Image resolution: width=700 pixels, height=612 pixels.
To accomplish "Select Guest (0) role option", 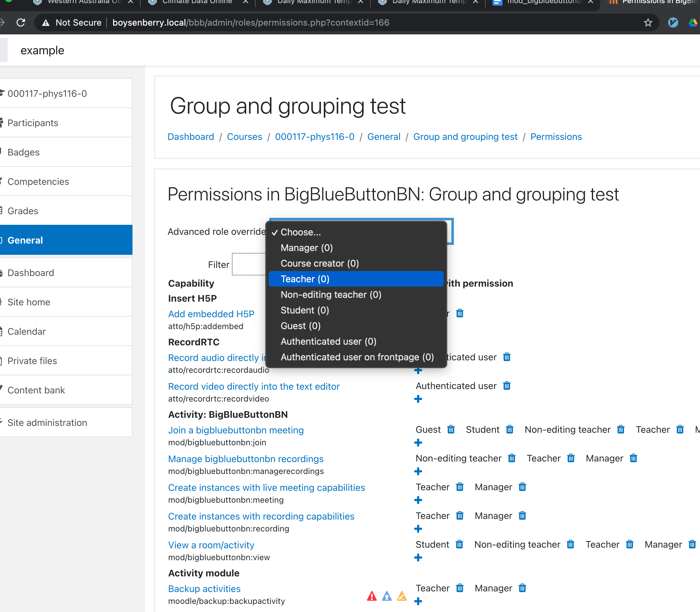I will 356,326.
